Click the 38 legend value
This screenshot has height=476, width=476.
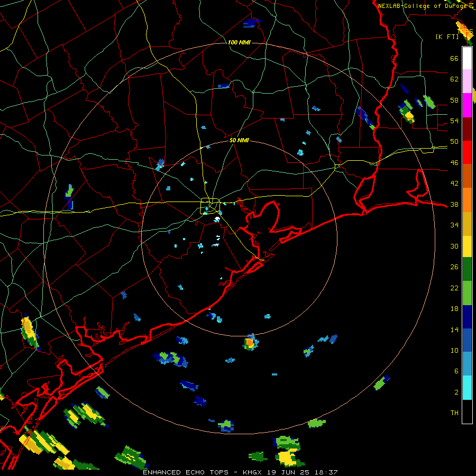pos(454,205)
